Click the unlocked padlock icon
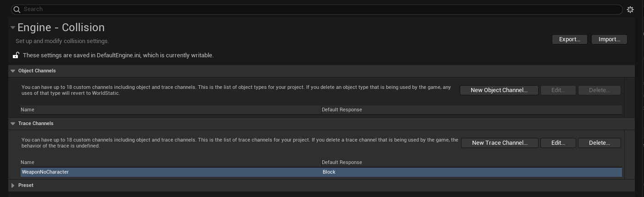The height and width of the screenshot is (197, 644). 16,55
